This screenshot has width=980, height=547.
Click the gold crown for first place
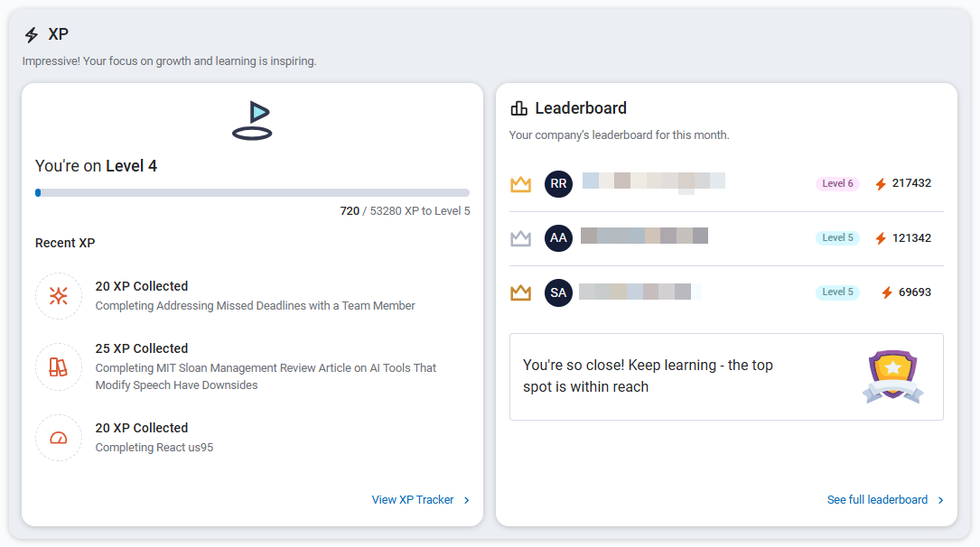point(520,184)
